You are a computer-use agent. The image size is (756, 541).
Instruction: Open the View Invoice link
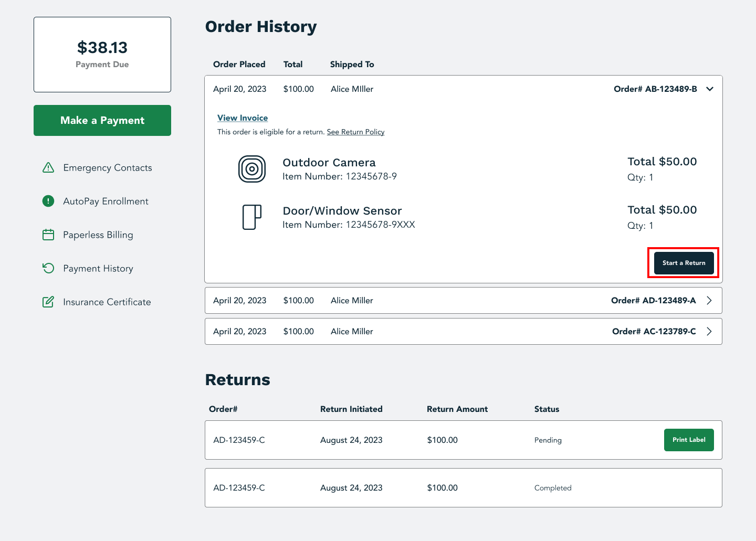click(x=243, y=118)
